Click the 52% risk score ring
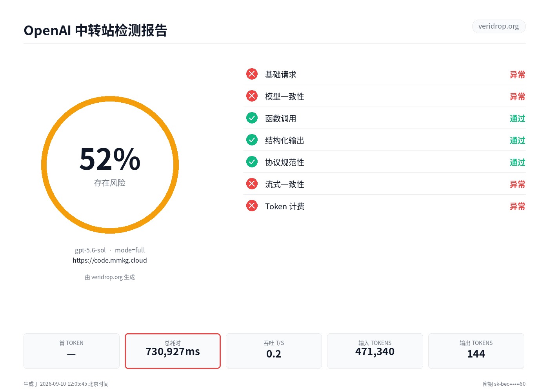Screen dimensions: 549x392 pos(110,165)
